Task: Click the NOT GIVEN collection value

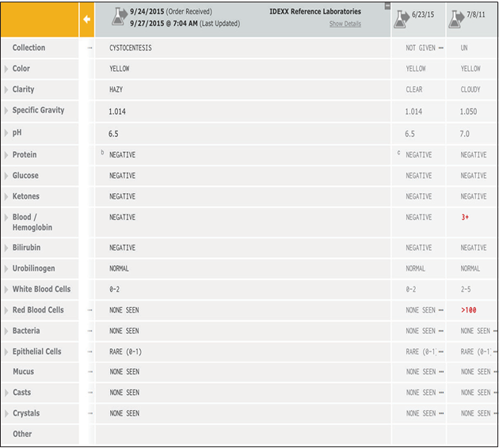Action: [x=421, y=48]
